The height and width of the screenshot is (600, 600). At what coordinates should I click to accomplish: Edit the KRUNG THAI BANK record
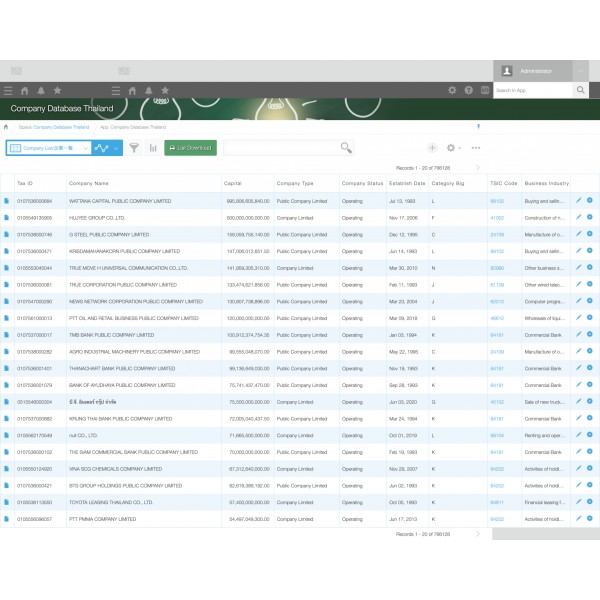pos(579,418)
